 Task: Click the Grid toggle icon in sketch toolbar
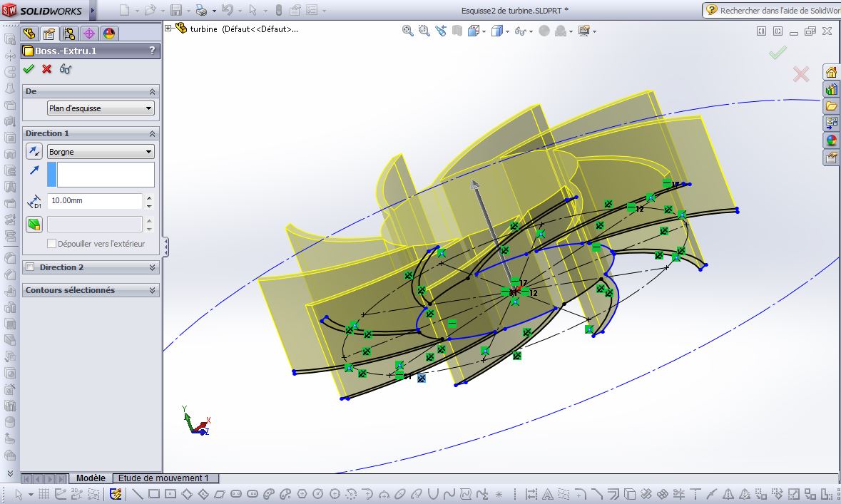[x=44, y=494]
